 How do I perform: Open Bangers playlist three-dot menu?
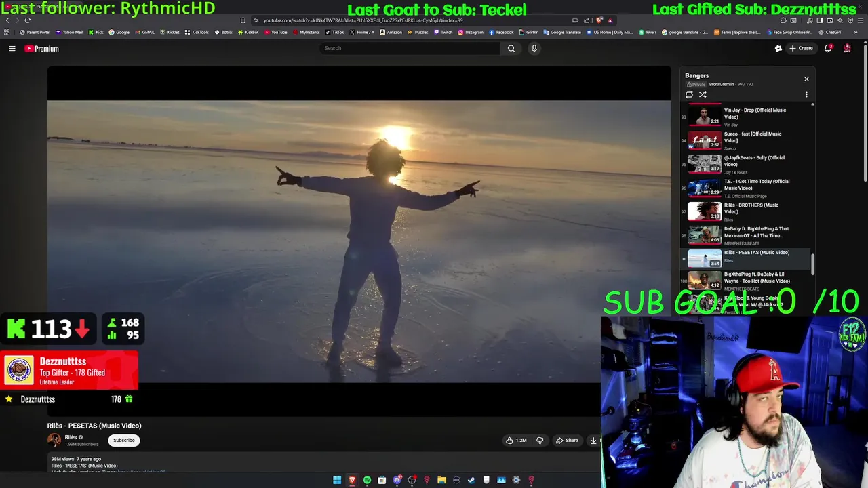point(806,95)
